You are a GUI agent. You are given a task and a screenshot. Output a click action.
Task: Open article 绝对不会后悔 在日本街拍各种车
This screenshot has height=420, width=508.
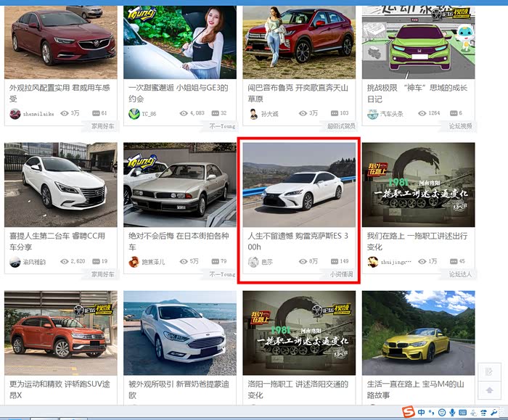(179, 241)
